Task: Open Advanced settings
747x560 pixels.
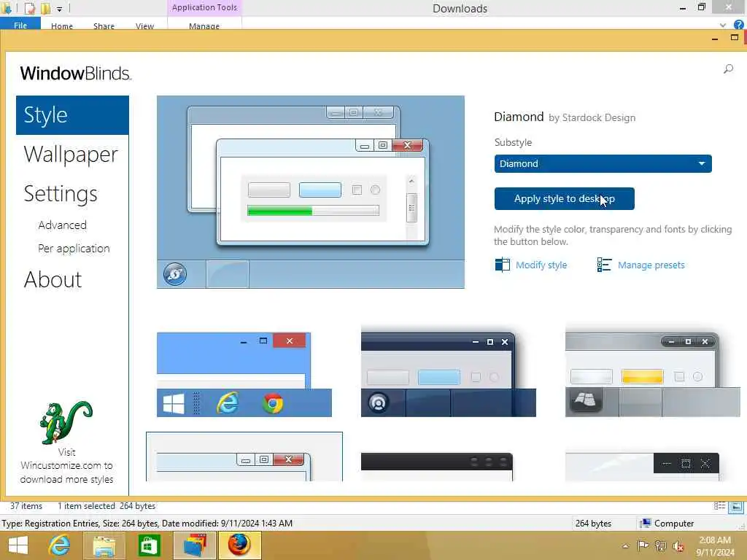Action: point(63,225)
